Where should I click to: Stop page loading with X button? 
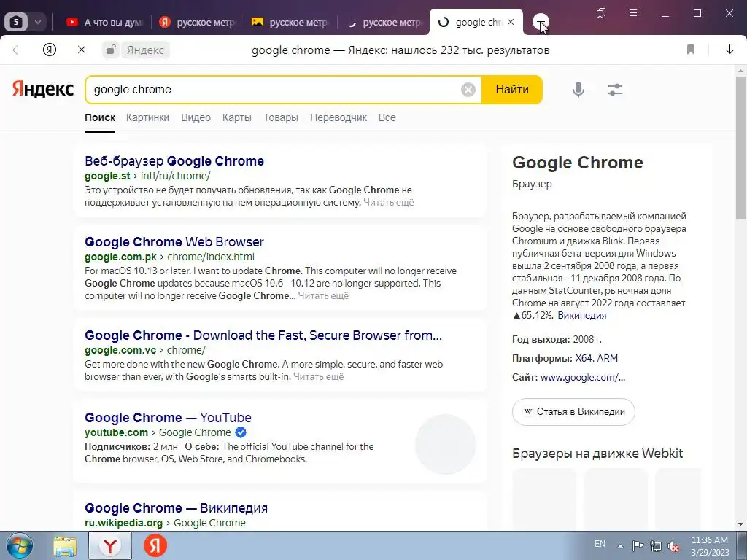pos(82,50)
